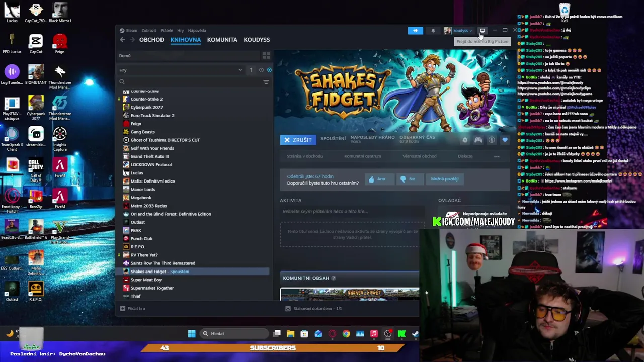Click Domů in the library sidebar
This screenshot has width=644, height=362.
(x=125, y=56)
